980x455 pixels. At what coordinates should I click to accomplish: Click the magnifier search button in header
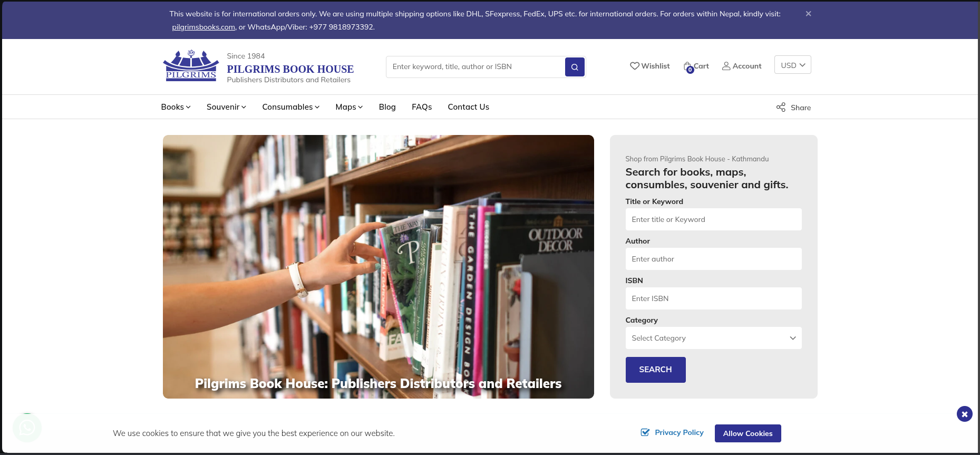coord(575,67)
